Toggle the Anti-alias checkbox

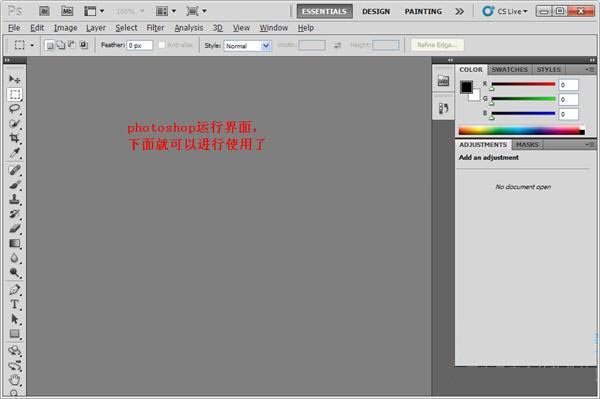(x=161, y=45)
